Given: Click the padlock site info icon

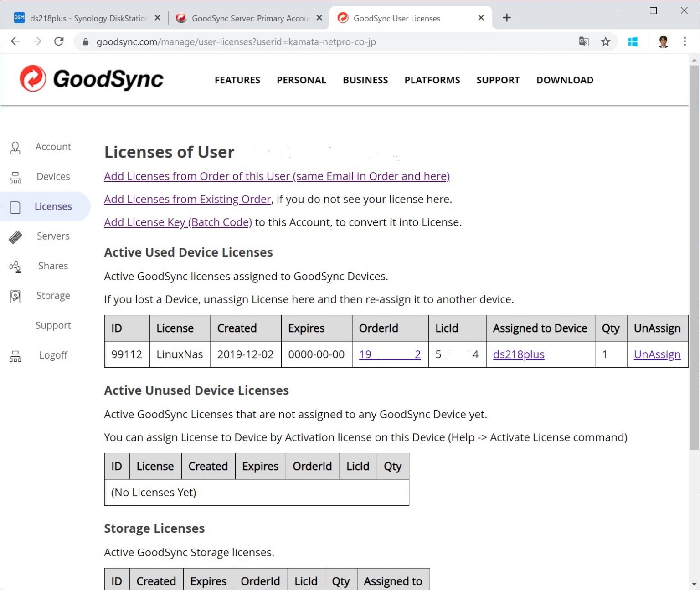Looking at the screenshot, I should pyautogui.click(x=85, y=42).
